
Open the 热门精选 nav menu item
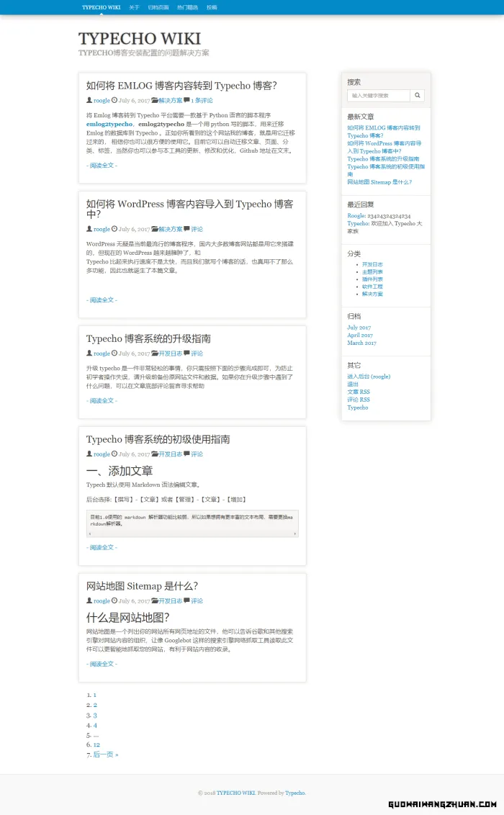(x=188, y=7)
